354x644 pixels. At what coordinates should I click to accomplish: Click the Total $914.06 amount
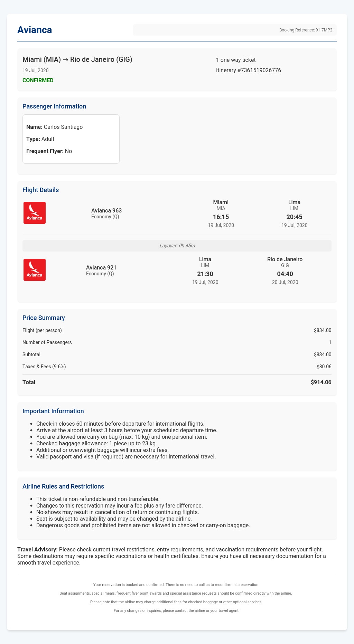[321, 382]
